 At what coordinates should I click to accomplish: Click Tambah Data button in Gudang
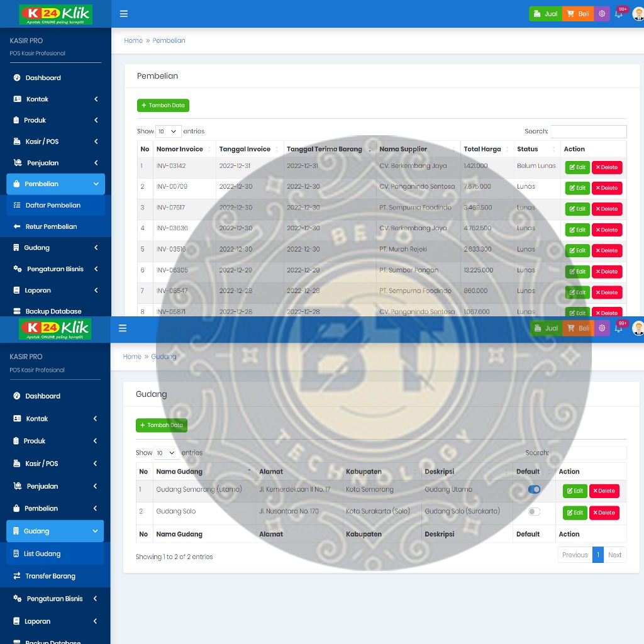pos(162,425)
